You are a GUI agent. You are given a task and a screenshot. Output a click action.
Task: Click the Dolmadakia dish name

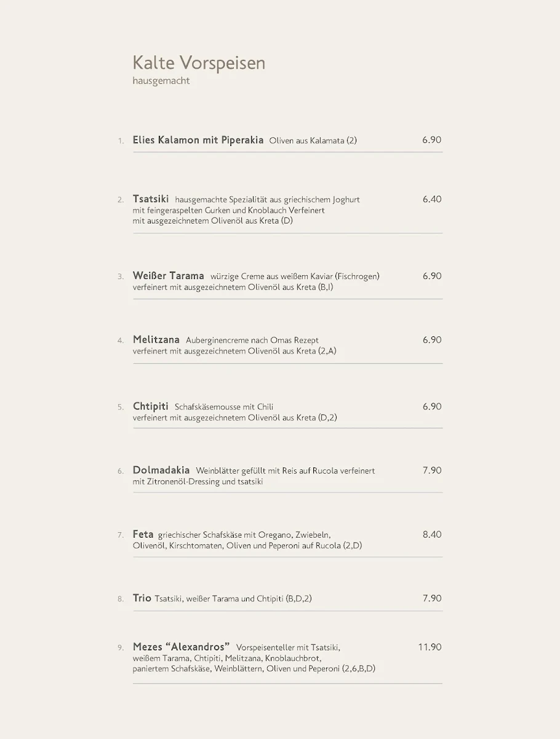tap(161, 470)
